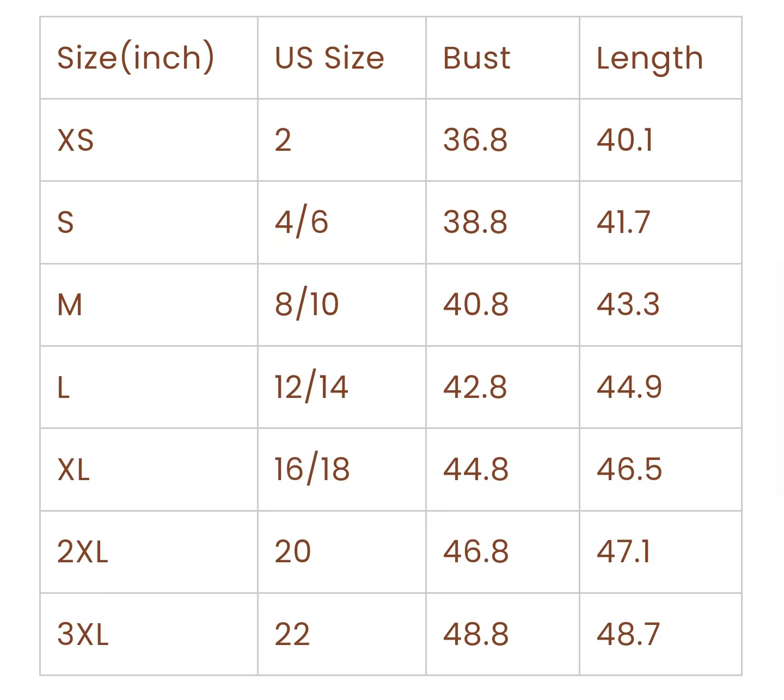Screen dimensions: 784x700
Task: Click the US size 4/6 cell
Action: [x=301, y=222]
